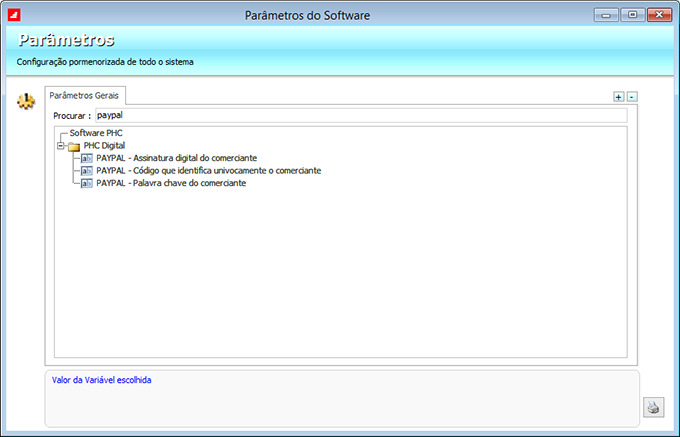Select Software PHC root node

tap(96, 133)
